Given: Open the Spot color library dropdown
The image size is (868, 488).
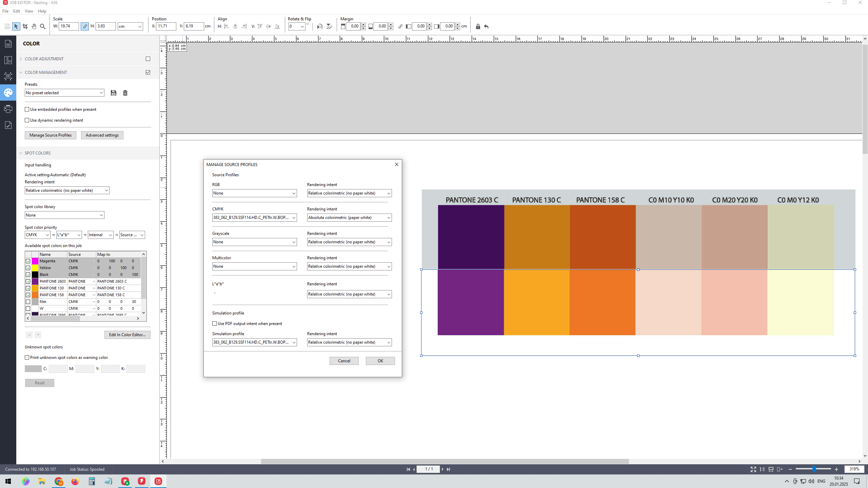Looking at the screenshot, I should pyautogui.click(x=64, y=215).
